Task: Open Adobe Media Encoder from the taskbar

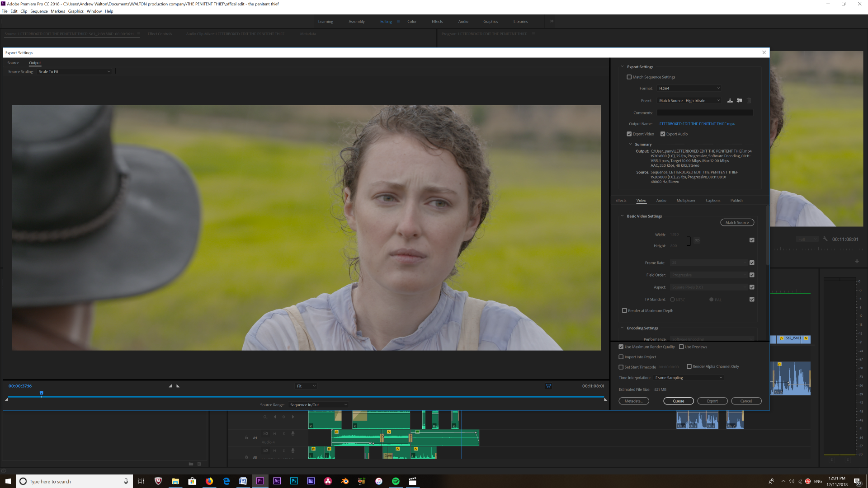Action: [x=311, y=481]
